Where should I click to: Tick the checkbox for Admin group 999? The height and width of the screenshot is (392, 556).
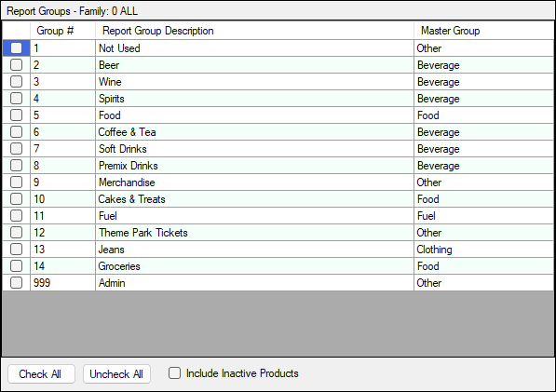(17, 282)
